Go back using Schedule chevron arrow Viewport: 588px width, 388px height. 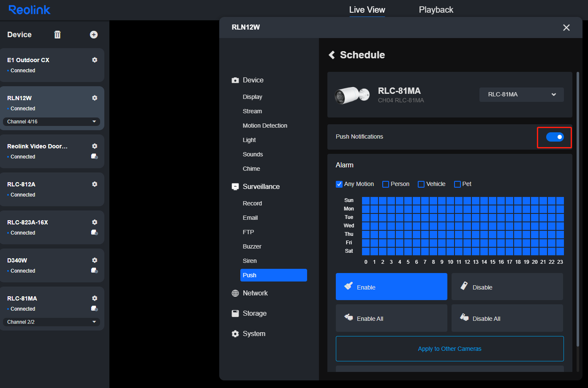click(332, 55)
